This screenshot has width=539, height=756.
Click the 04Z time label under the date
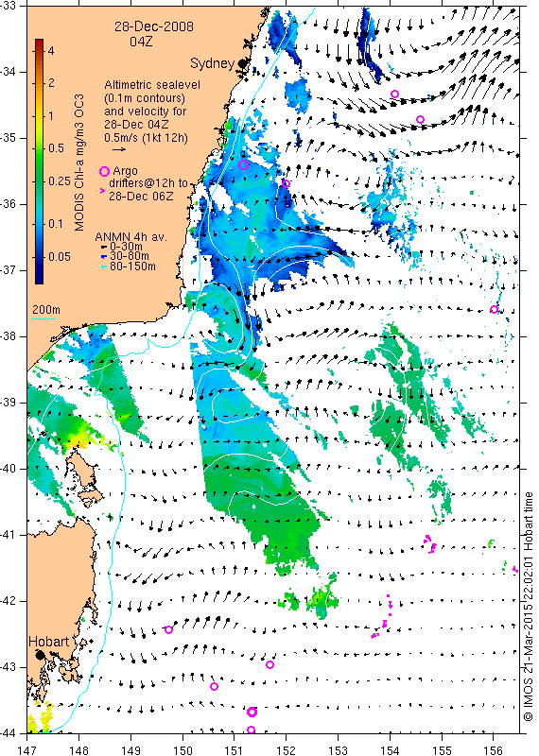pos(141,42)
